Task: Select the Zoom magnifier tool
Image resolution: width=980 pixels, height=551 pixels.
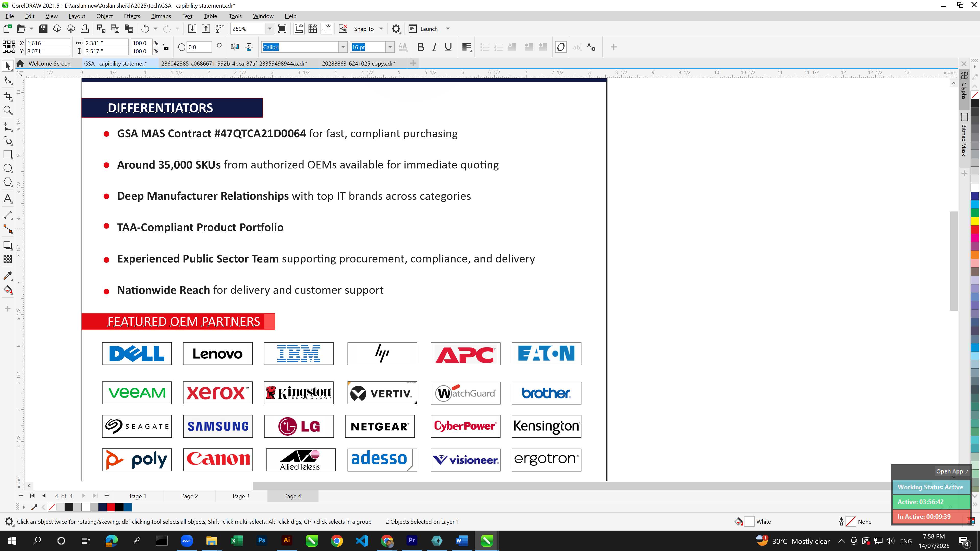Action: 8,111
